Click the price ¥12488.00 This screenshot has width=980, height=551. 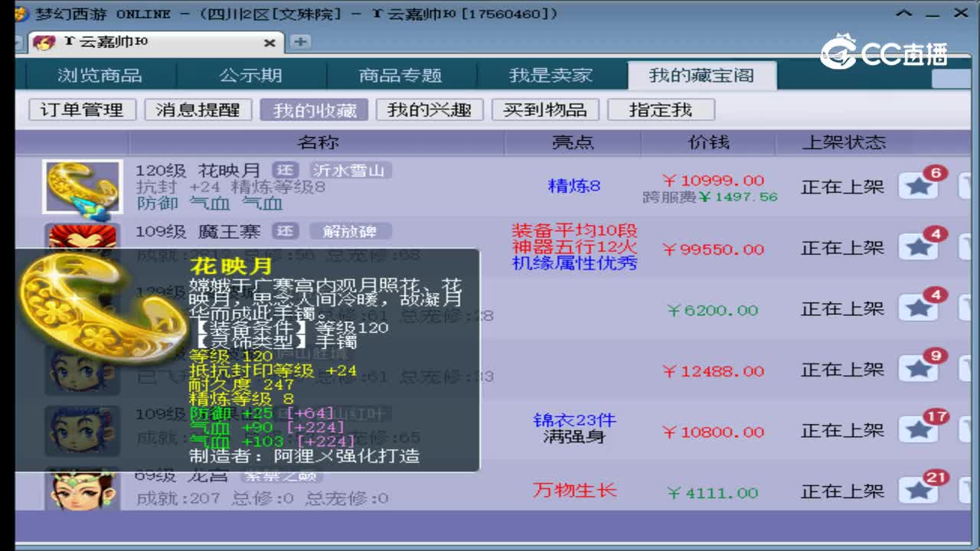click(714, 371)
